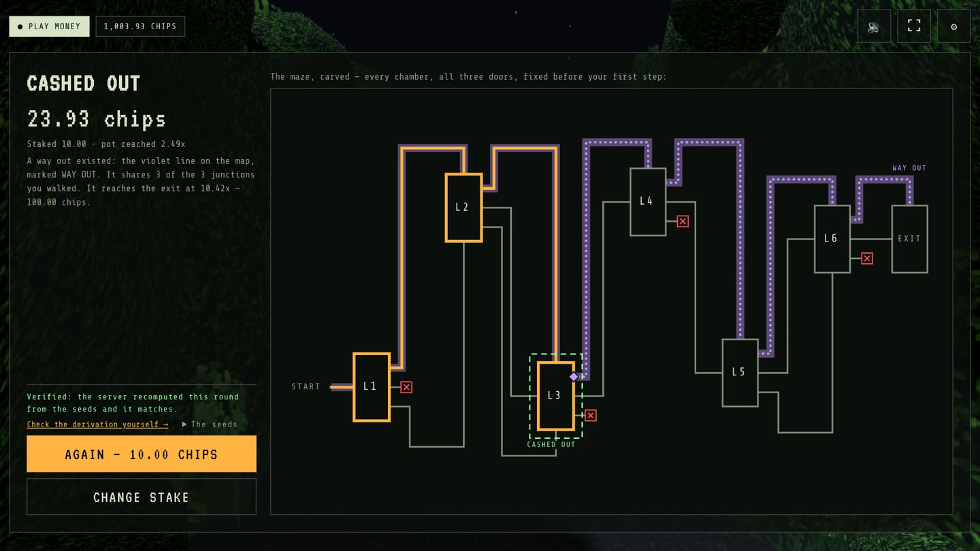Image resolution: width=980 pixels, height=551 pixels.
Task: Select the EXIT chamber on the map
Action: coord(910,239)
